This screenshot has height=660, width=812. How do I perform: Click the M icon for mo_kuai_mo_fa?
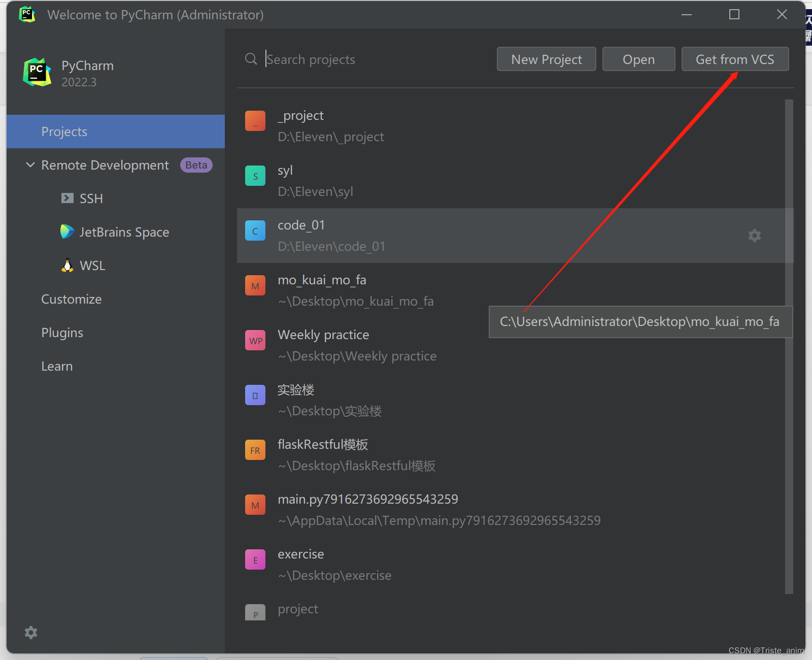255,285
